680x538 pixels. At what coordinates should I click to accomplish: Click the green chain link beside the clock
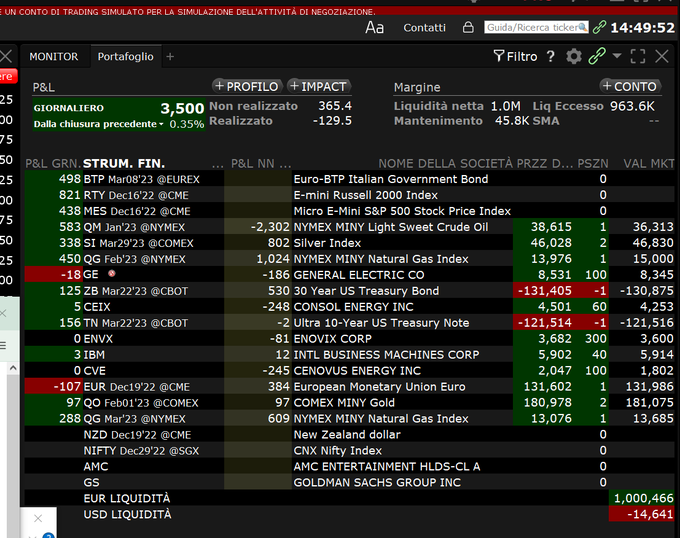click(599, 27)
